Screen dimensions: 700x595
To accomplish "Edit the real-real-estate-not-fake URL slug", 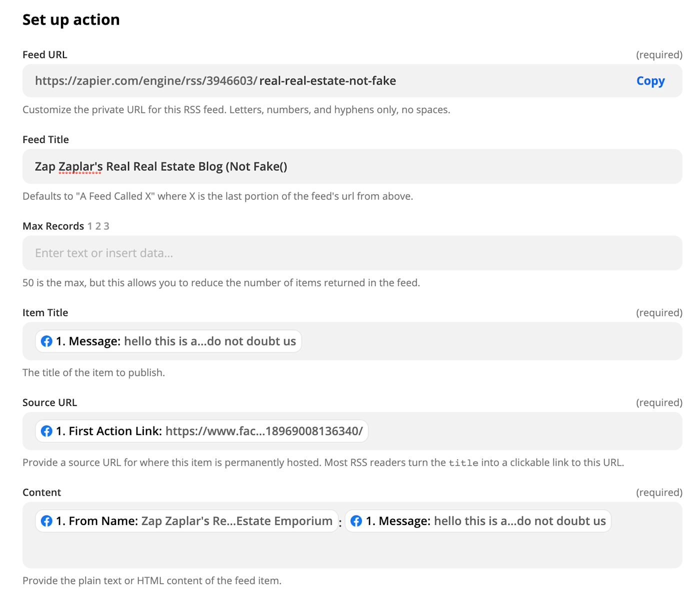I will [327, 81].
